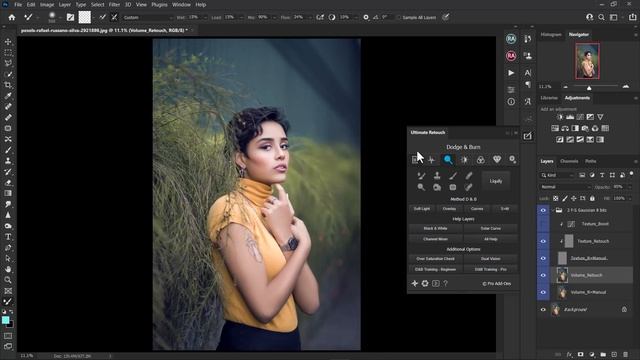This screenshot has width=640, height=360.
Task: Open the Layers panel flyout menu
Action: coord(636,162)
